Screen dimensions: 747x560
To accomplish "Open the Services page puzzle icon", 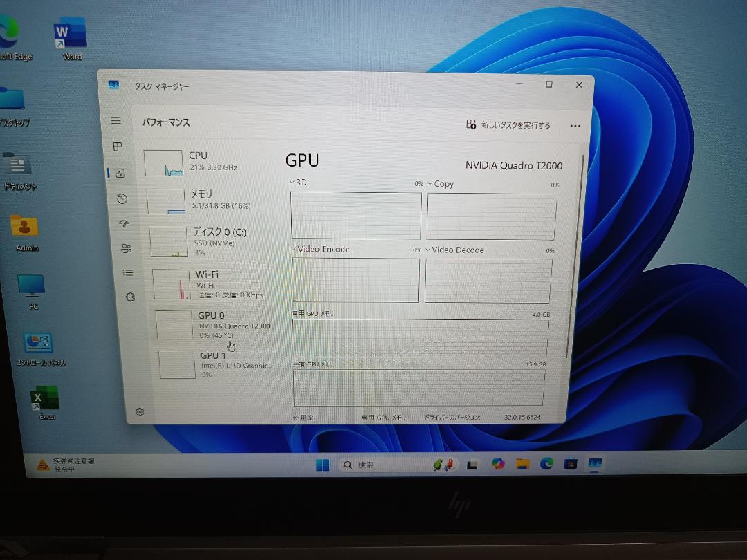I will [130, 297].
